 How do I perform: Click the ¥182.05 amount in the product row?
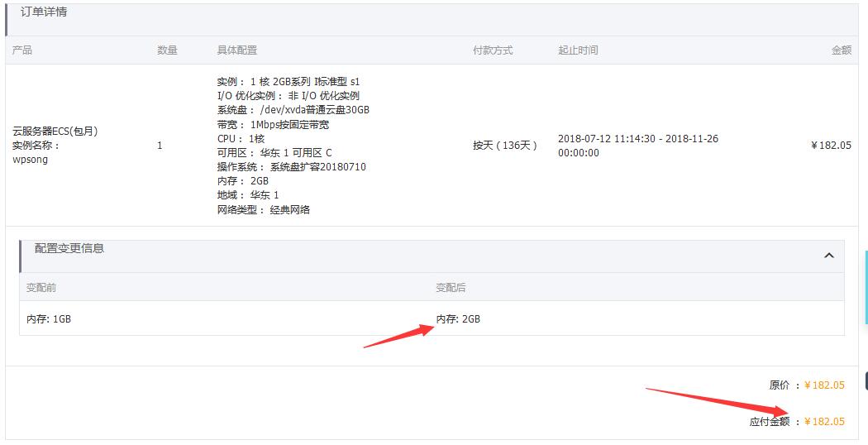831,146
